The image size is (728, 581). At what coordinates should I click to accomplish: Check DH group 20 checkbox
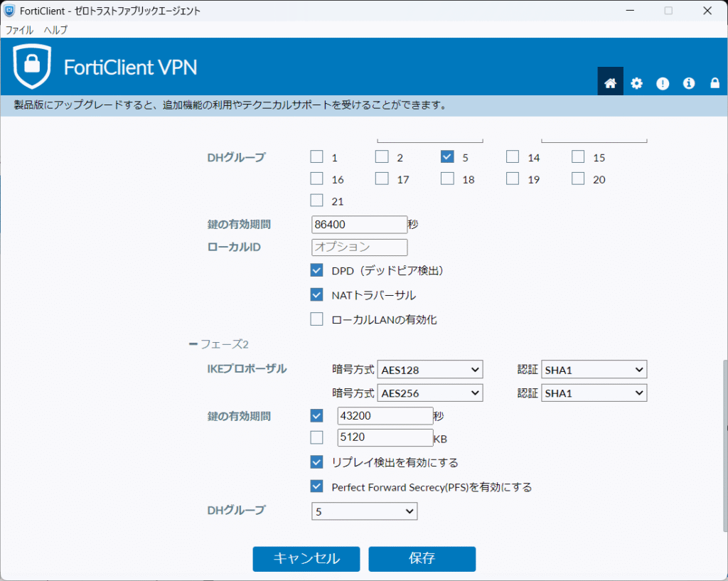tap(578, 178)
